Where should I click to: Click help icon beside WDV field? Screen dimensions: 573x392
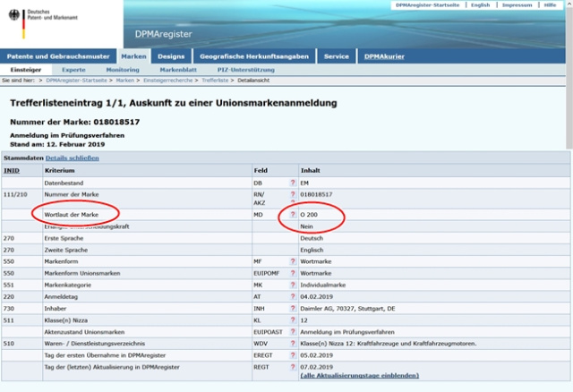point(292,343)
